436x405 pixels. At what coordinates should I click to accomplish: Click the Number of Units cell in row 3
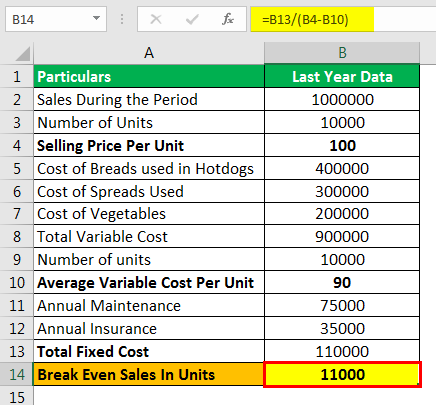coord(149,122)
